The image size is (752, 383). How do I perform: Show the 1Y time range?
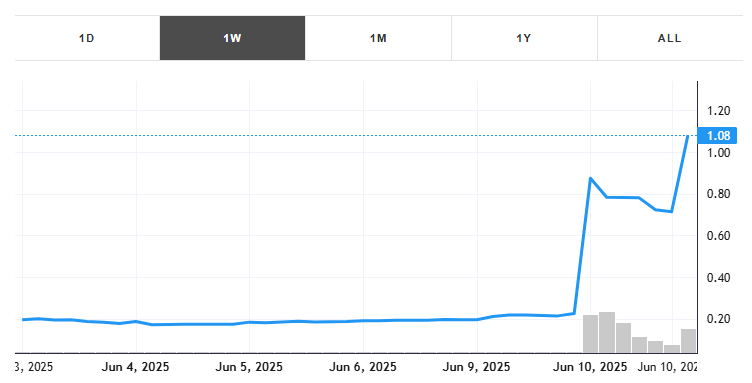tap(524, 38)
